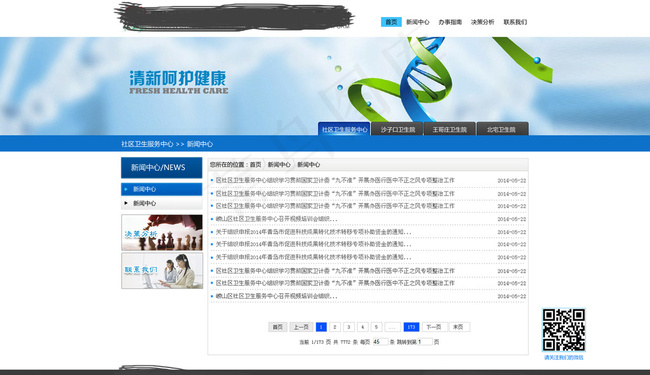Open the 决策分析 chess banner thumbnail

162,232
